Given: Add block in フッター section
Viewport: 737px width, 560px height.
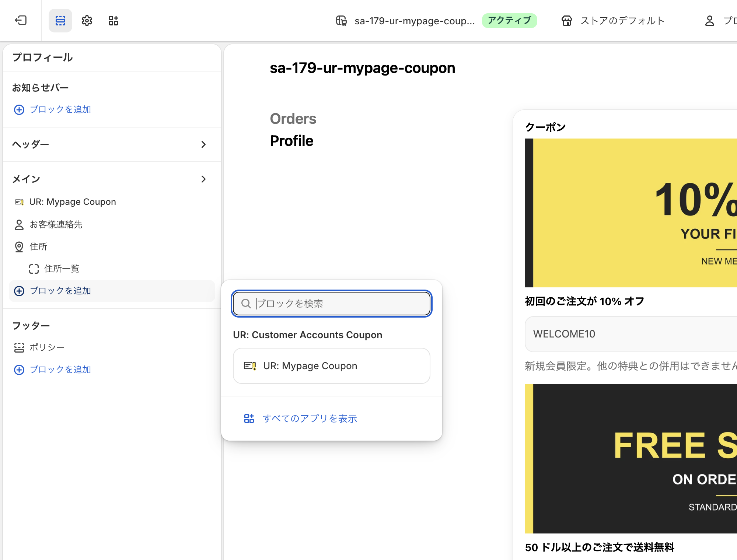Looking at the screenshot, I should pos(52,370).
